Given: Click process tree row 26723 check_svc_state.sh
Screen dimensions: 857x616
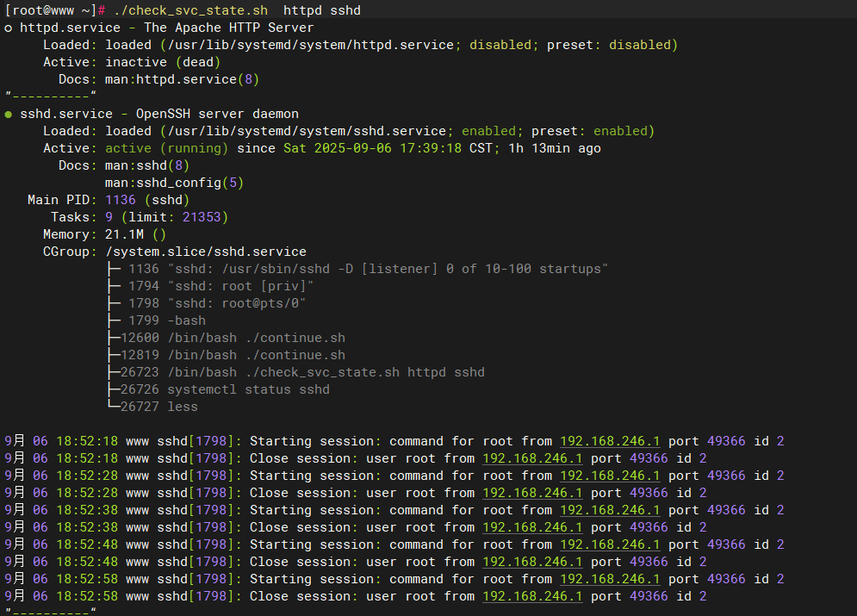Looking at the screenshot, I should point(296,372).
